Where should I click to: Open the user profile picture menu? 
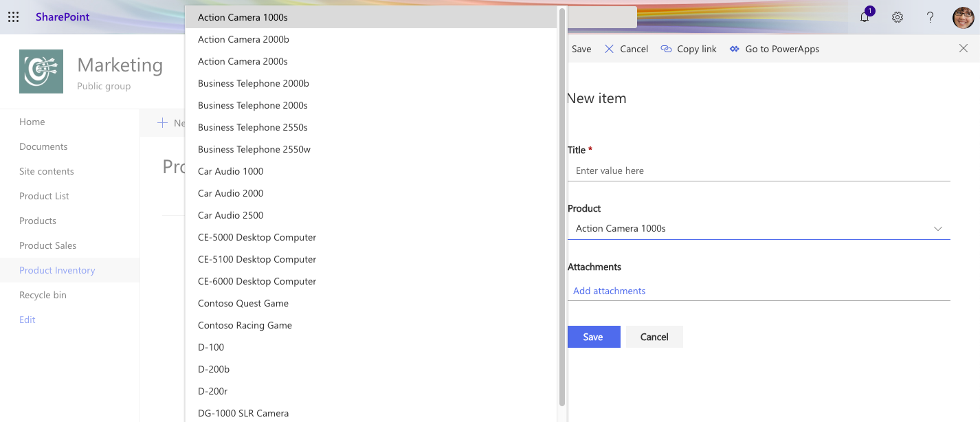pyautogui.click(x=963, y=18)
